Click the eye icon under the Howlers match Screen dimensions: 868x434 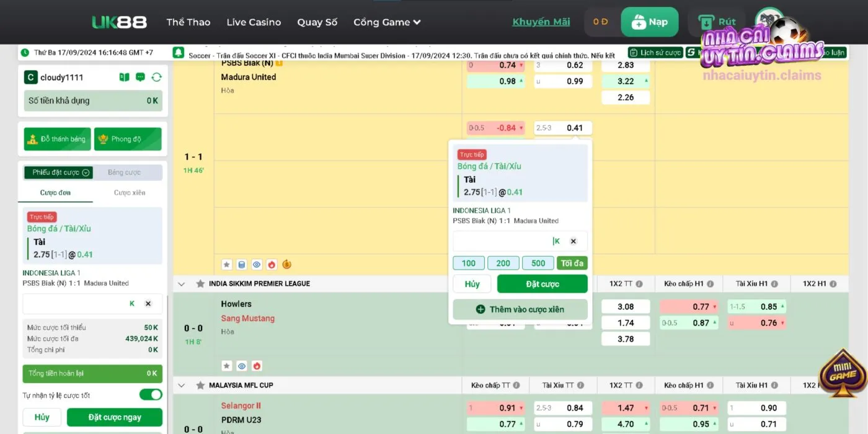click(x=242, y=366)
